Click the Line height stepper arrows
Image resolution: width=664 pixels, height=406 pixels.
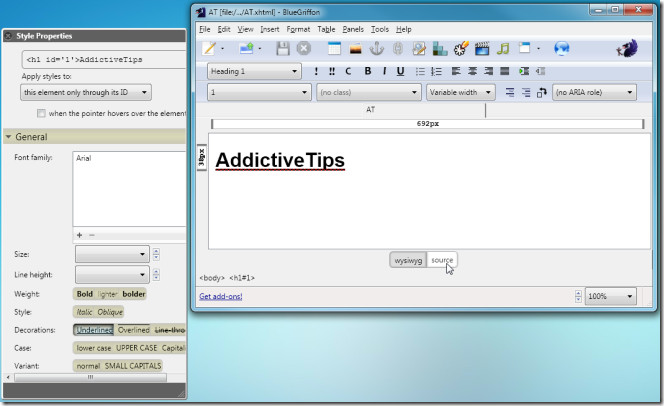point(156,275)
